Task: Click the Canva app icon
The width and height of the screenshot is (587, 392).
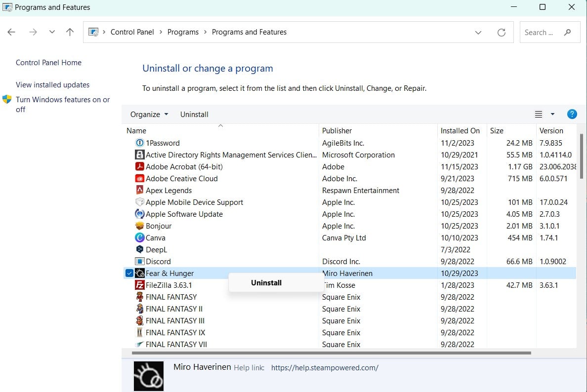Action: pyautogui.click(x=140, y=237)
